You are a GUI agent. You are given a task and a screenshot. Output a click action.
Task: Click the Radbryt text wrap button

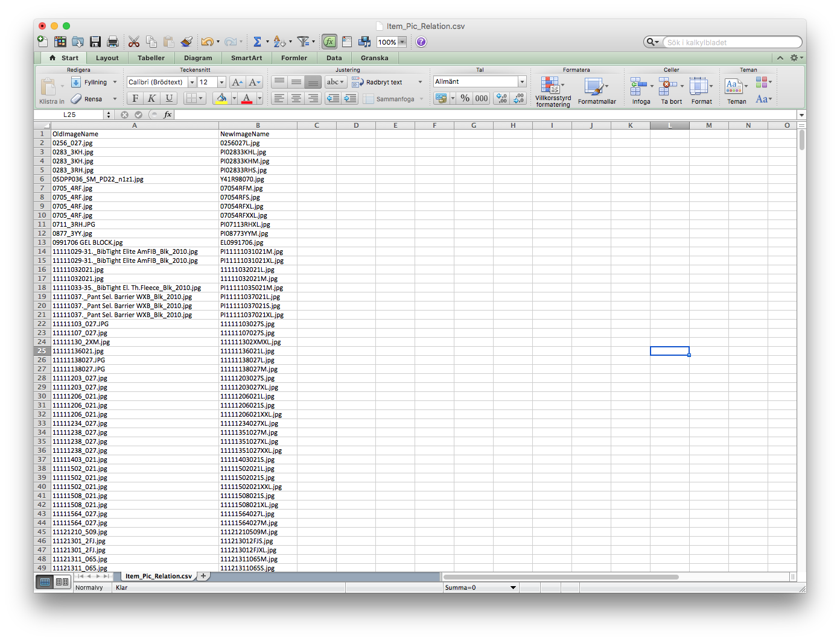378,82
